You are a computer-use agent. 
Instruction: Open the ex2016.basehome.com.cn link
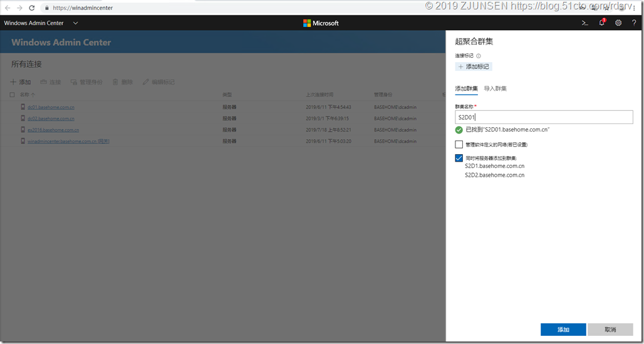coord(53,130)
